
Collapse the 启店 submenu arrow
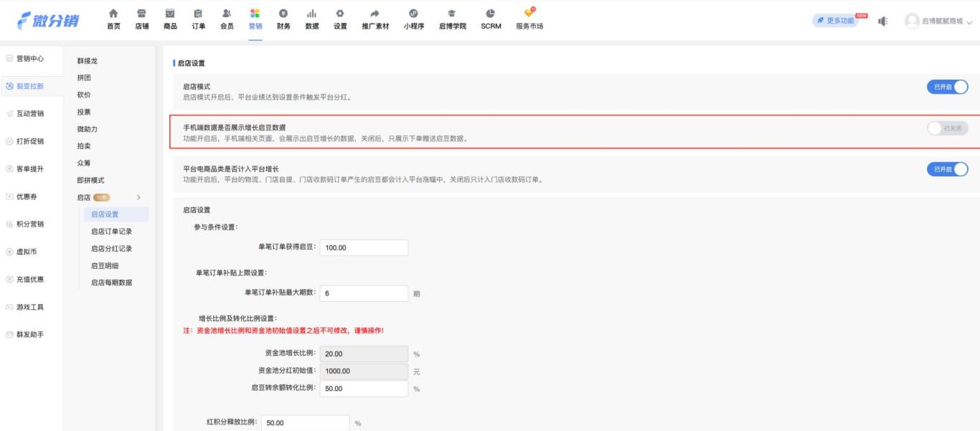tap(138, 197)
